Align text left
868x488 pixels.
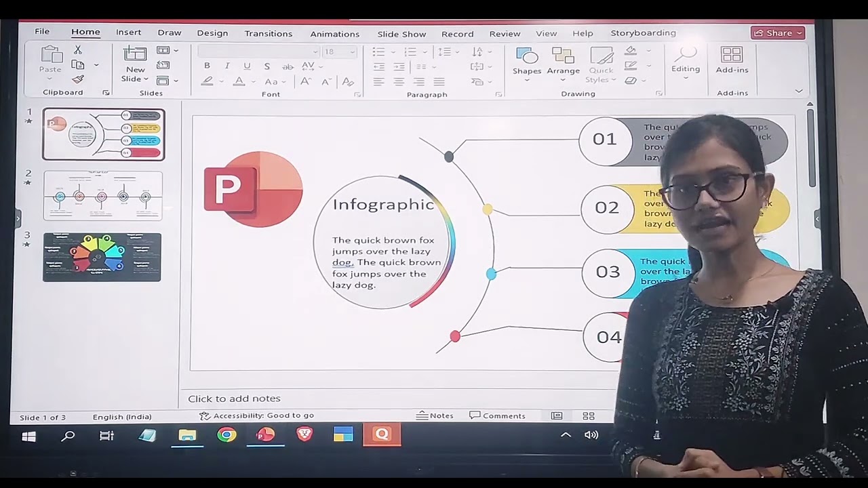(379, 81)
